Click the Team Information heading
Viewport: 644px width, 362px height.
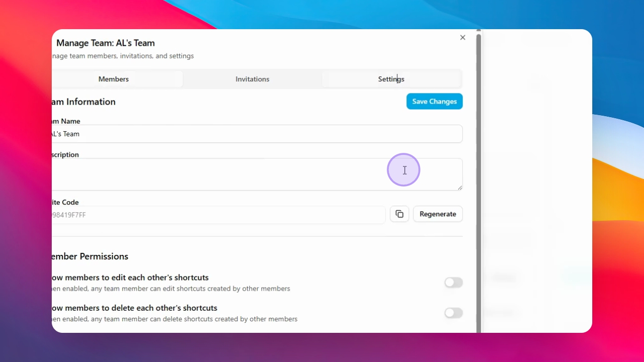click(83, 102)
